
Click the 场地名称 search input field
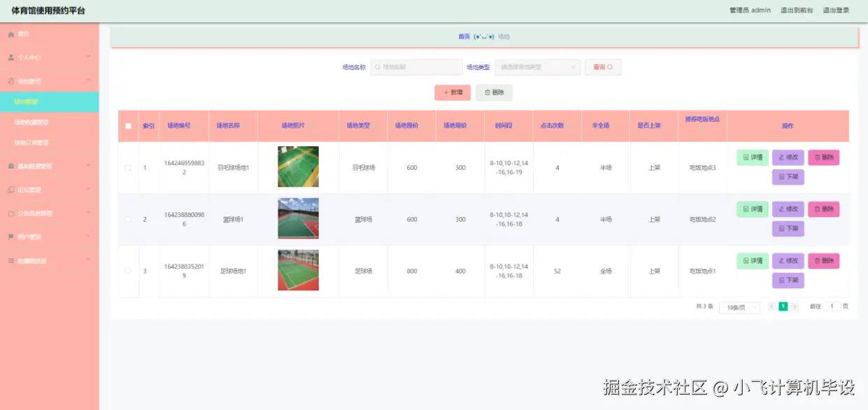pyautogui.click(x=417, y=67)
